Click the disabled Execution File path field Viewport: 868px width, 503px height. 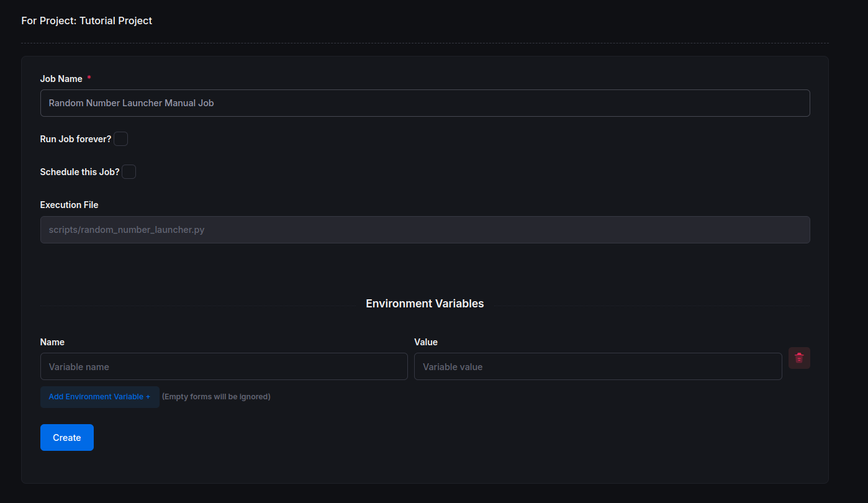pyautogui.click(x=425, y=230)
